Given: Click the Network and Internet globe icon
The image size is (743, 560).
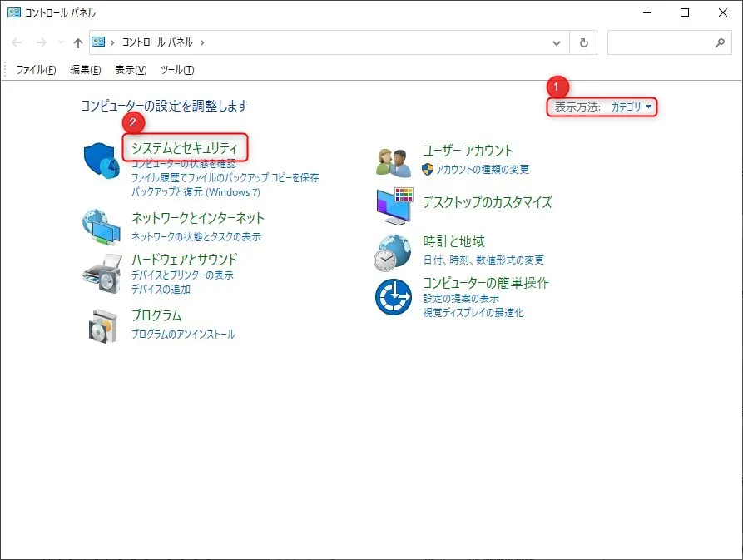Looking at the screenshot, I should (x=102, y=225).
